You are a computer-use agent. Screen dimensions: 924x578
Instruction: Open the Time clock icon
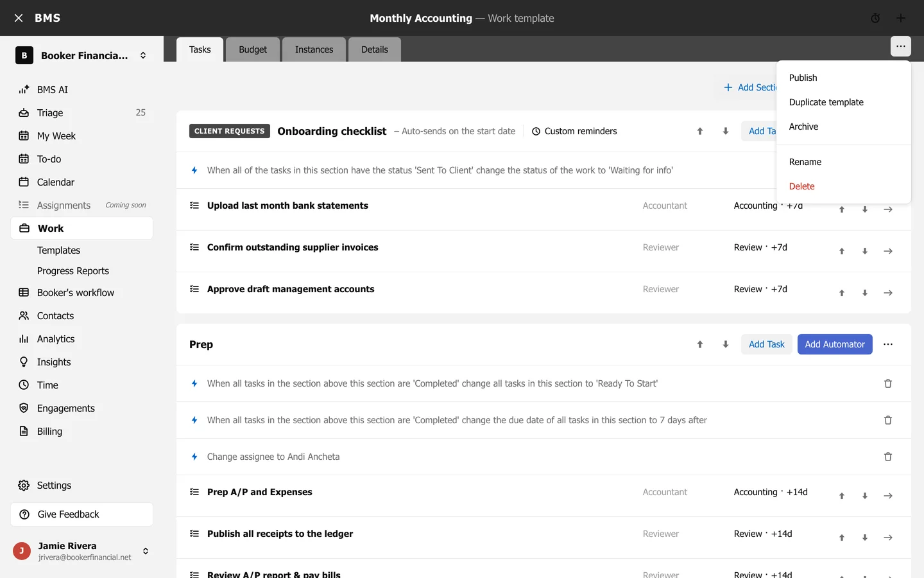click(24, 385)
